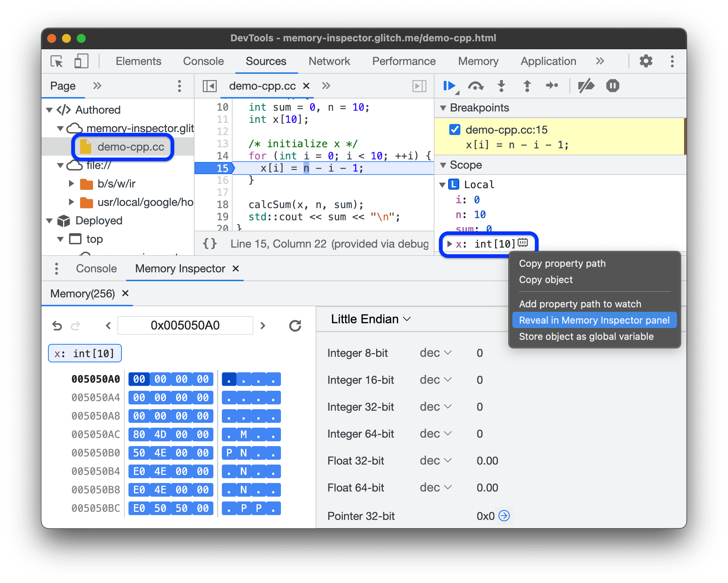This screenshot has height=583, width=728.
Task: Expand the x: int[10] array in scope
Action: 450,243
